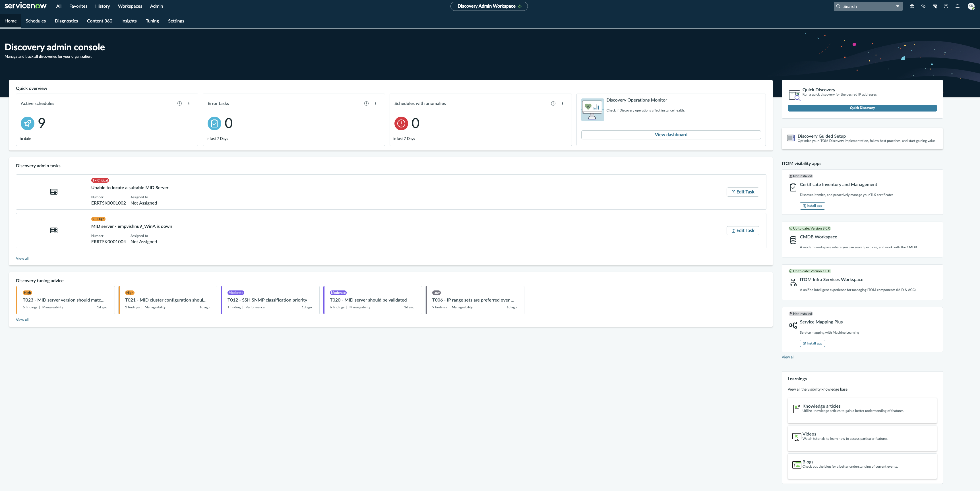
Task: Open the globe scope selector icon
Action: tap(912, 6)
